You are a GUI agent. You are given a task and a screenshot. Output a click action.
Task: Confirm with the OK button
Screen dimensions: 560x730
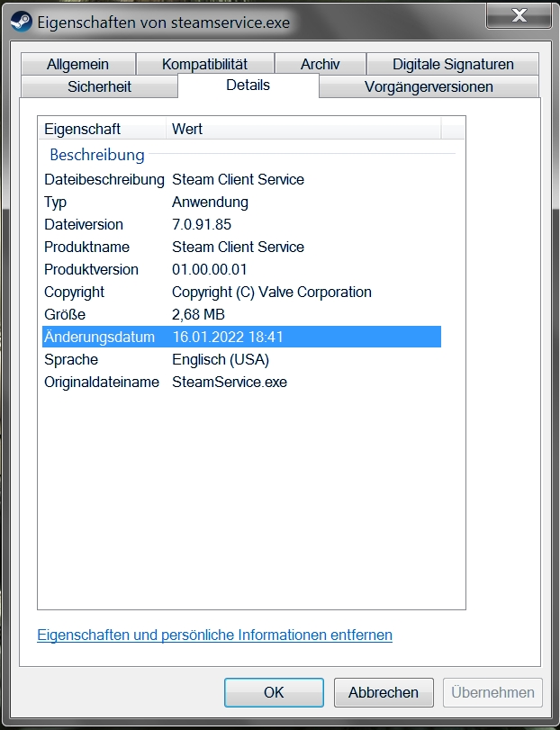(274, 692)
